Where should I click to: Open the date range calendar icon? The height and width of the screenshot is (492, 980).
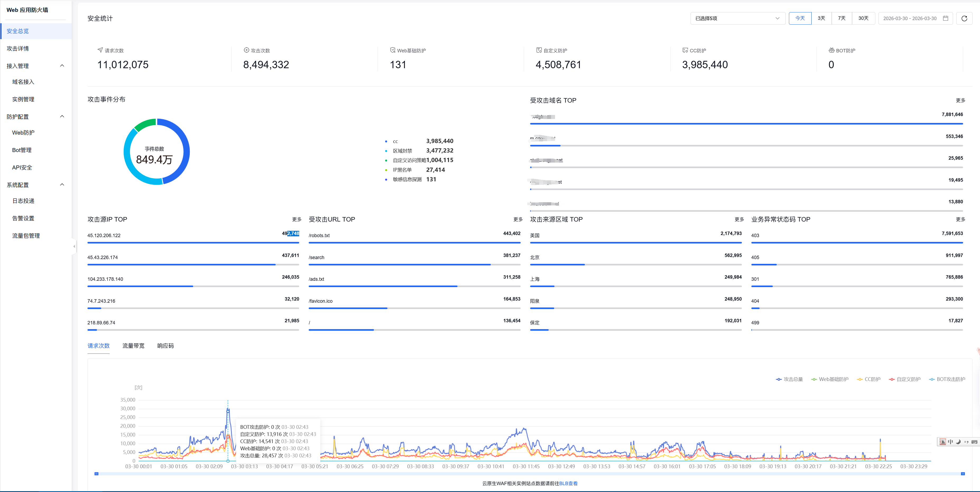945,18
